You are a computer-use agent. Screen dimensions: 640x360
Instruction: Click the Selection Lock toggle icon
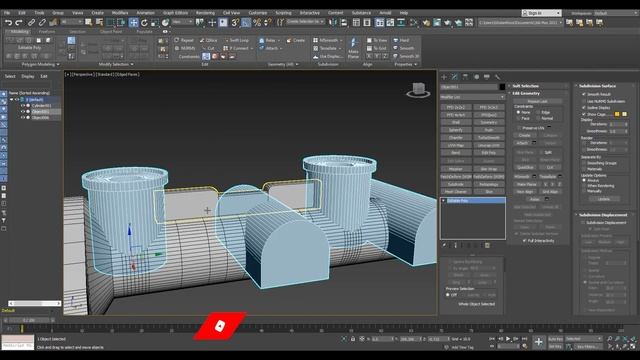point(353,339)
